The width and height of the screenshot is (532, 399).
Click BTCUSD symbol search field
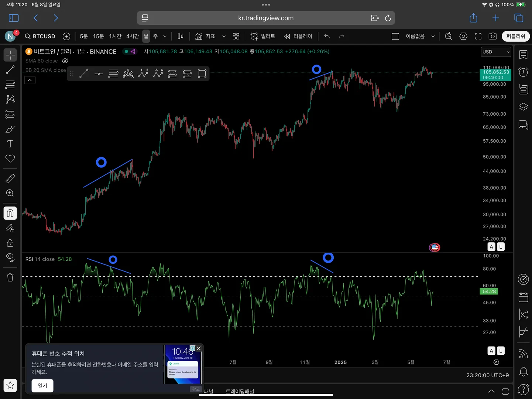[x=40, y=36]
